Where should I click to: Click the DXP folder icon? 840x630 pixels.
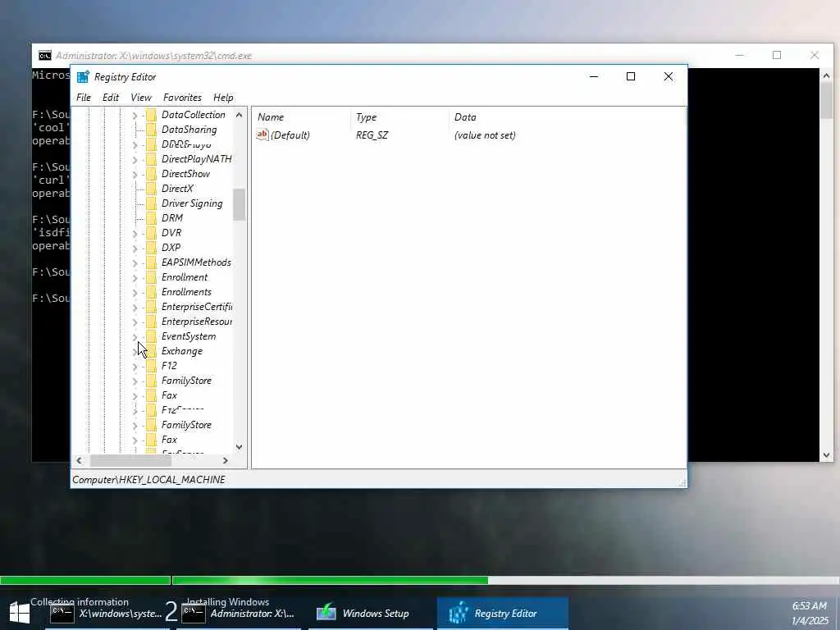point(151,248)
